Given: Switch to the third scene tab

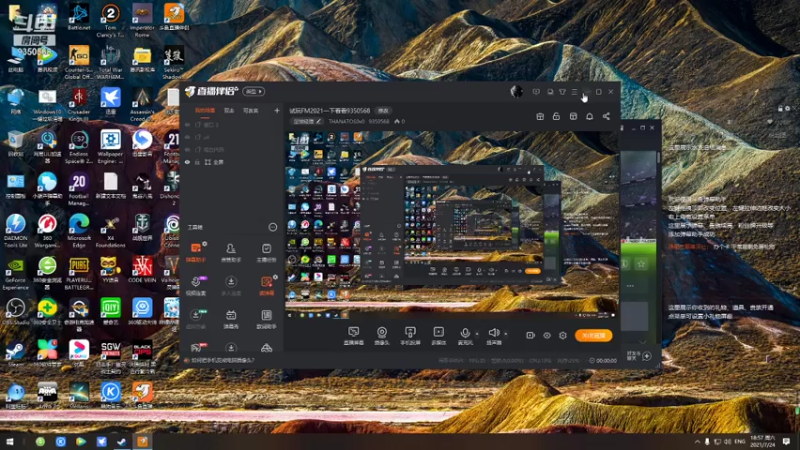Looking at the screenshot, I should pos(251,110).
